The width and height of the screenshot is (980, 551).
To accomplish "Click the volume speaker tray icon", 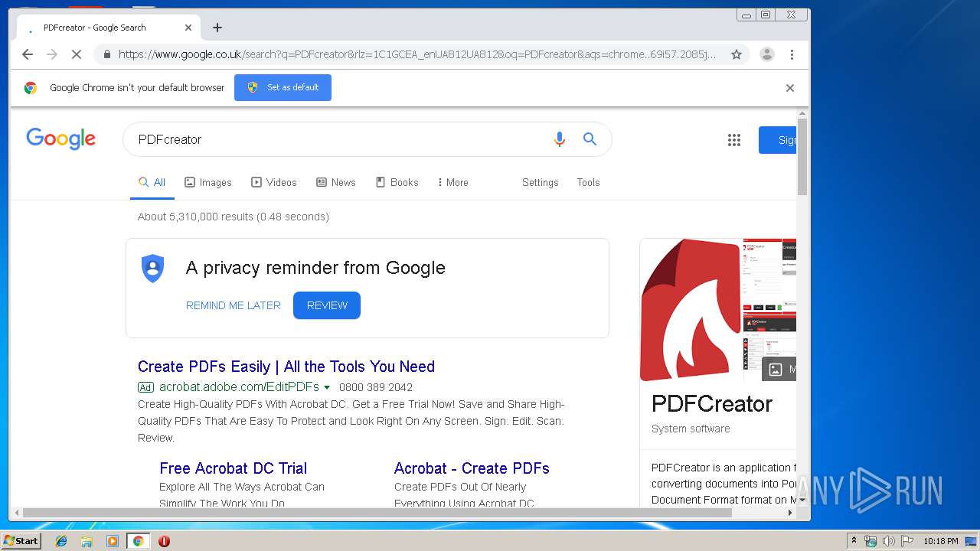I will 889,541.
